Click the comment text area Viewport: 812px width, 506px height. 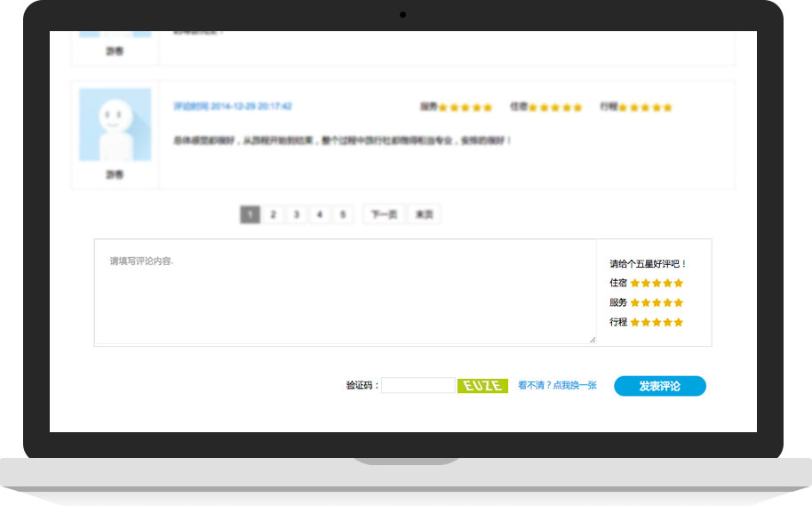346,292
